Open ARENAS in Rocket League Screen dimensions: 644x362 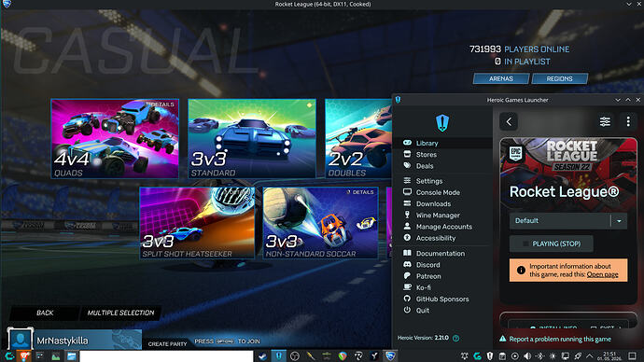pyautogui.click(x=501, y=78)
